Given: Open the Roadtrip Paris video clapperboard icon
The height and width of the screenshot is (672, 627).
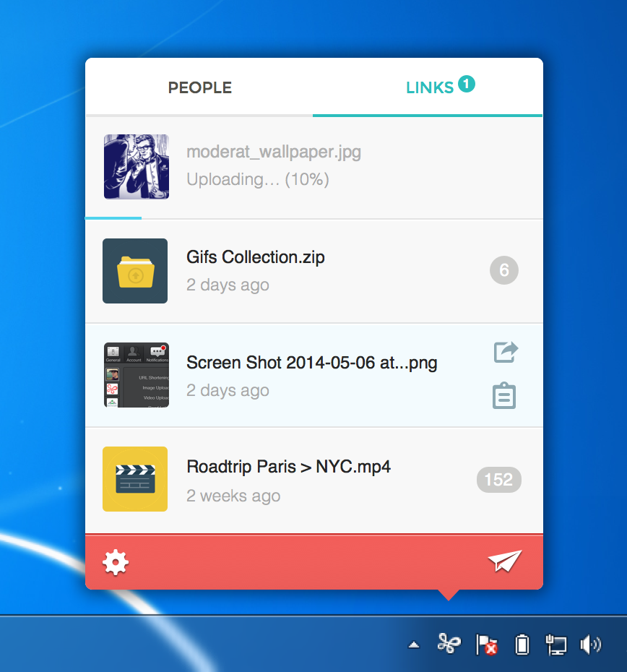Looking at the screenshot, I should click(135, 479).
